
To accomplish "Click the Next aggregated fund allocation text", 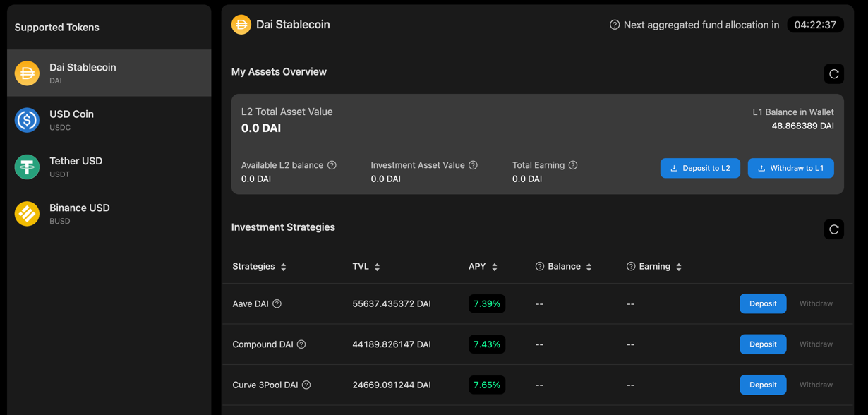I will [x=701, y=25].
